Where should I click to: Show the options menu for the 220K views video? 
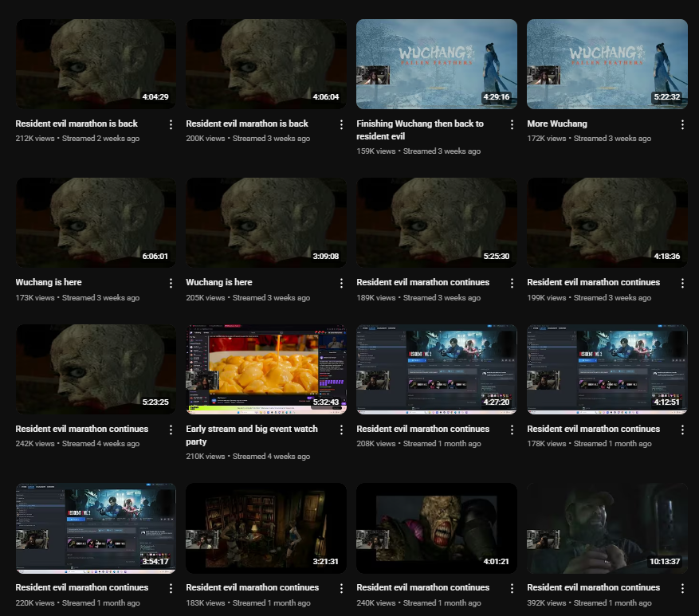[171, 588]
